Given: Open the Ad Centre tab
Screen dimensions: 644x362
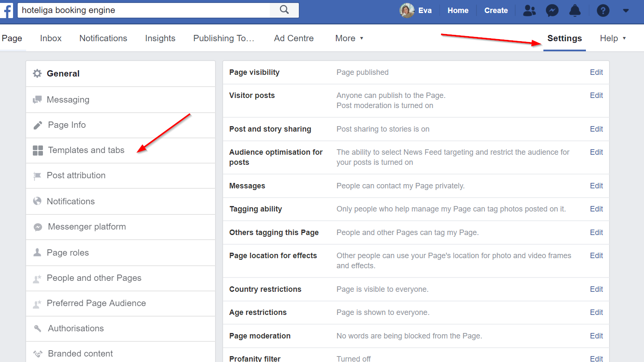Looking at the screenshot, I should 294,38.
